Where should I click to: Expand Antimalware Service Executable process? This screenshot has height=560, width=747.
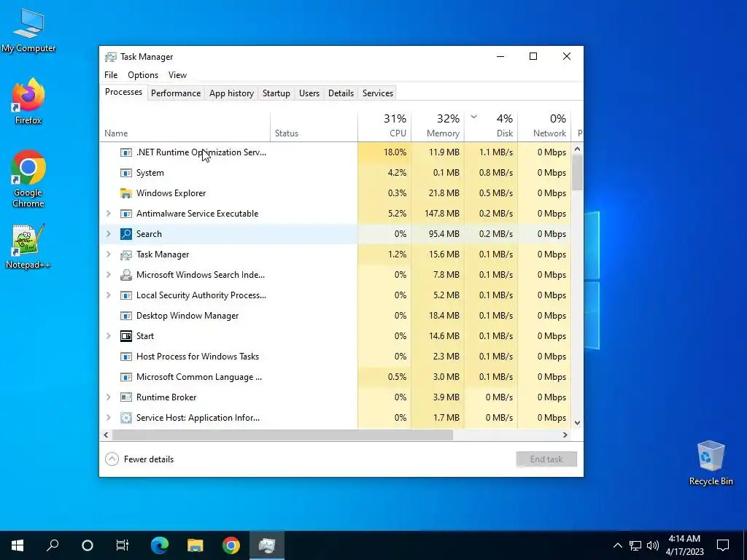[x=109, y=214]
